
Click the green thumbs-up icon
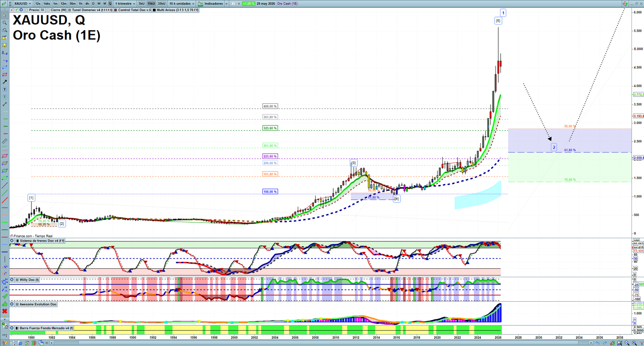[5, 305]
